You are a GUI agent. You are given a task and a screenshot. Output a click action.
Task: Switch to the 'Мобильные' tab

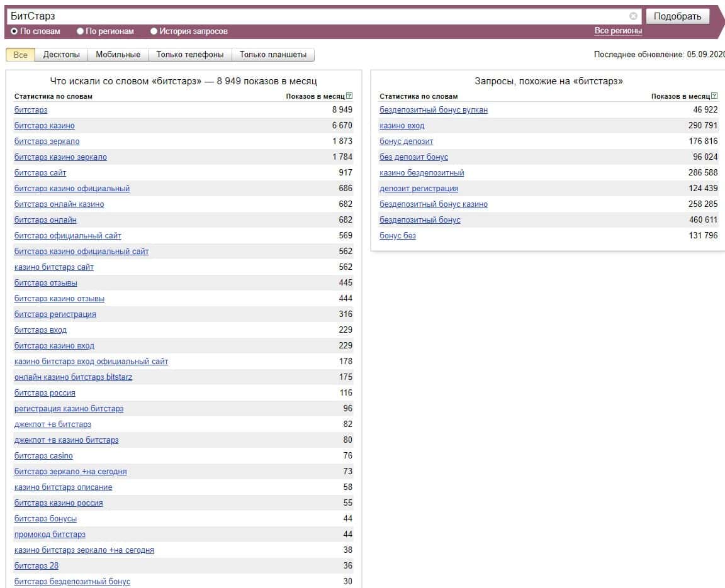click(118, 55)
